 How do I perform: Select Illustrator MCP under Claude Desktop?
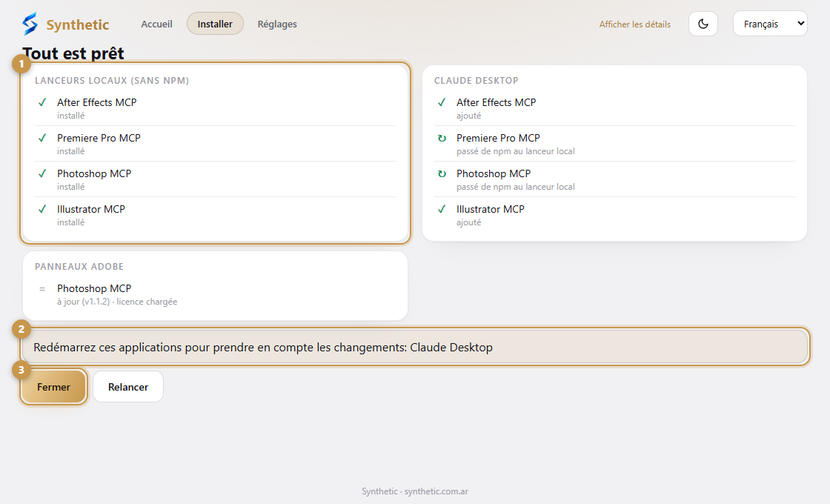pyautogui.click(x=491, y=209)
